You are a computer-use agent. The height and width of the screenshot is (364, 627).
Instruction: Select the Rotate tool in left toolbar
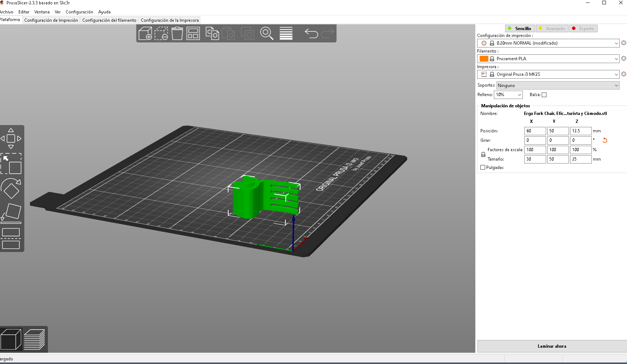(11, 189)
